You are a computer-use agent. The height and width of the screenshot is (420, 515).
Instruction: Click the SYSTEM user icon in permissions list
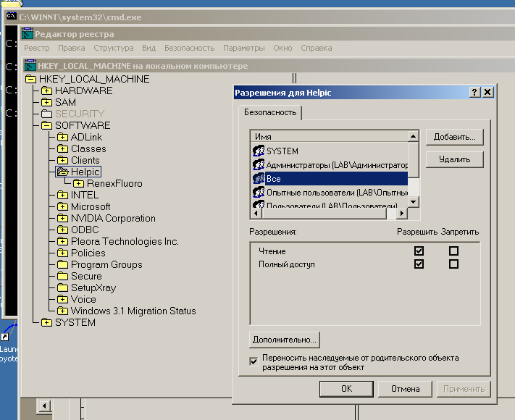tap(259, 151)
